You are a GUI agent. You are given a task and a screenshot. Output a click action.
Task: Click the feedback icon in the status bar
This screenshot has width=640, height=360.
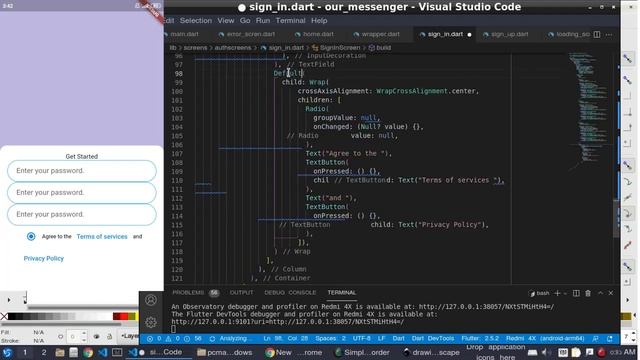(x=596, y=339)
